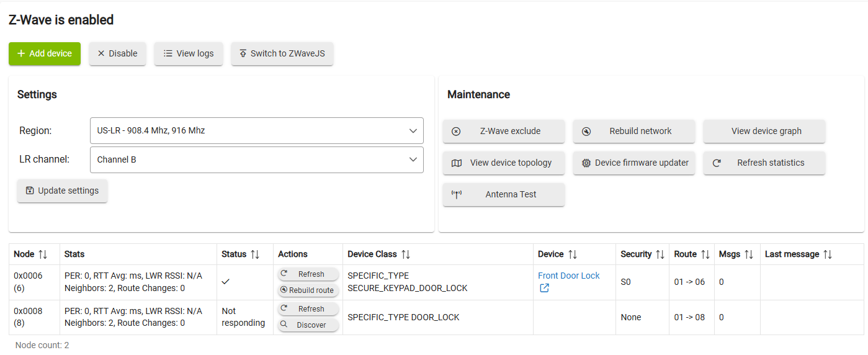Screen dimensions: 868x355
Task: Click the Stats column header
Action: [74, 254]
